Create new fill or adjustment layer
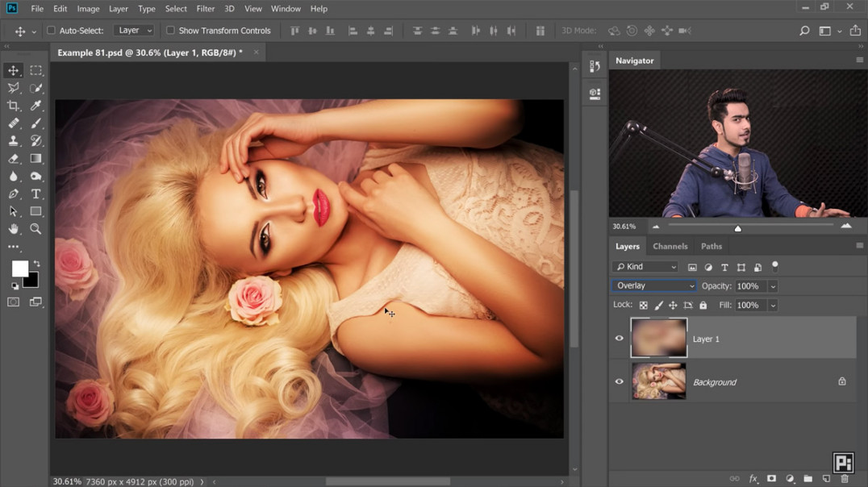 pos(790,479)
